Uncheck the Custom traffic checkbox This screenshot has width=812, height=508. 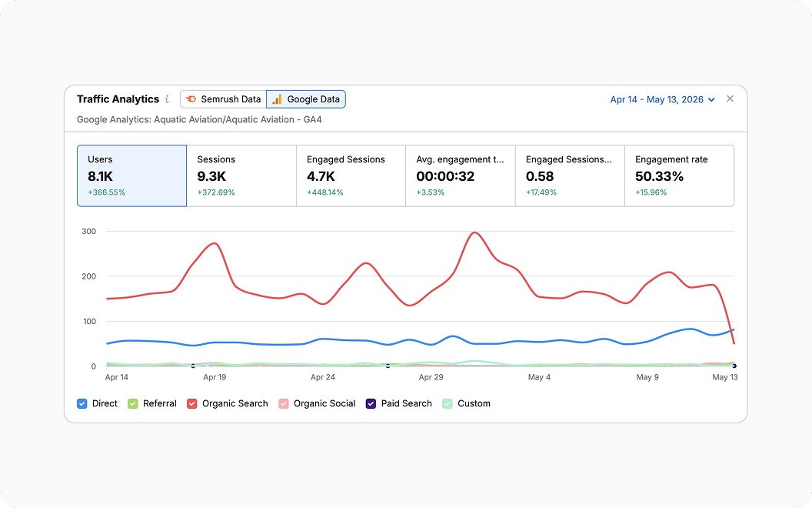pyautogui.click(x=448, y=404)
